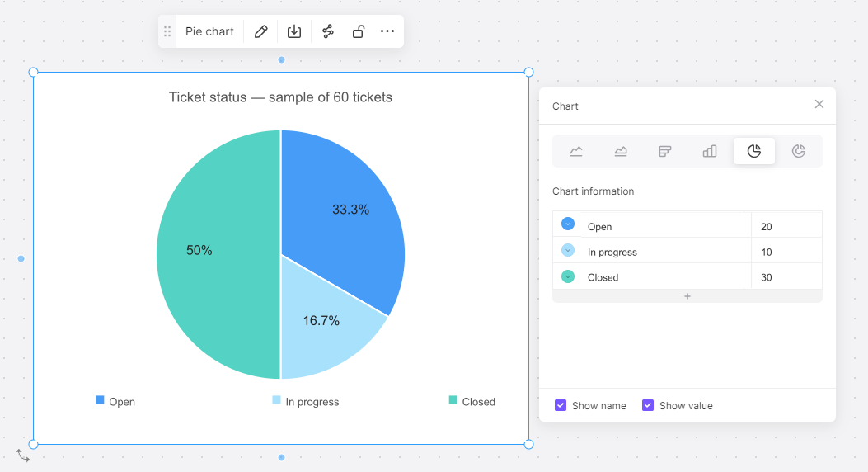The height and width of the screenshot is (472, 868).
Task: Select the horizontal bar chart type
Action: click(665, 151)
